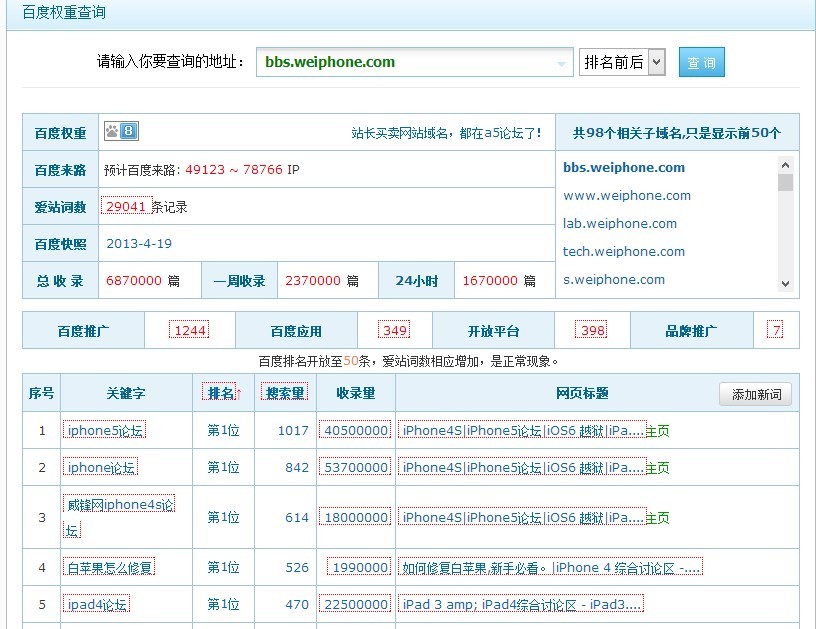Open the 百度快照 date 2013-4-19
This screenshot has width=816, height=629.
139,243
